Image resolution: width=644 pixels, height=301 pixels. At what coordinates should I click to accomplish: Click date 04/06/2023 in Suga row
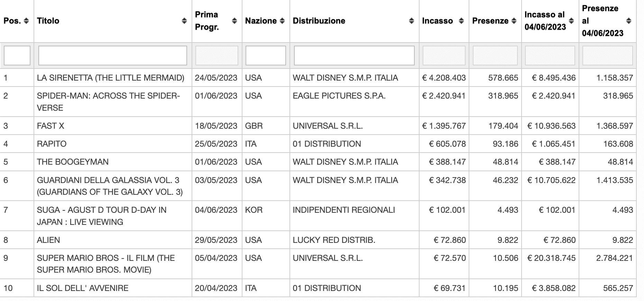click(x=216, y=210)
